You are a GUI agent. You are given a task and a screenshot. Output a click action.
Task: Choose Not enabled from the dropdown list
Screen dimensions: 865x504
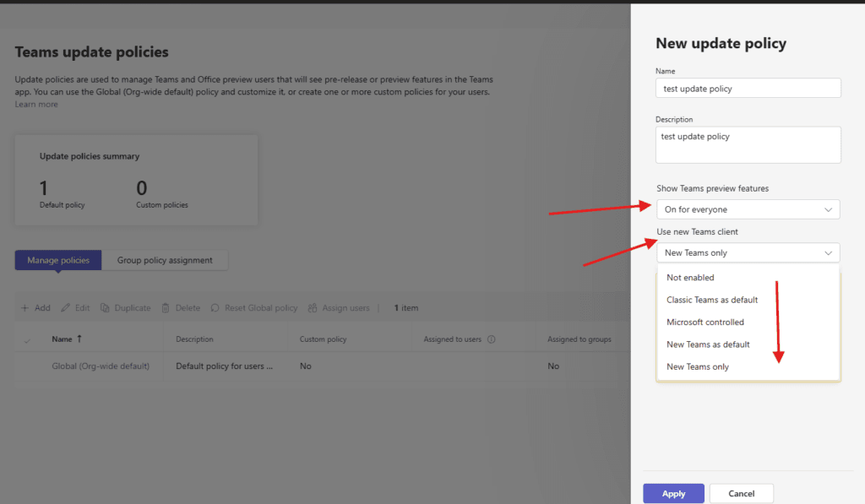pyautogui.click(x=690, y=278)
